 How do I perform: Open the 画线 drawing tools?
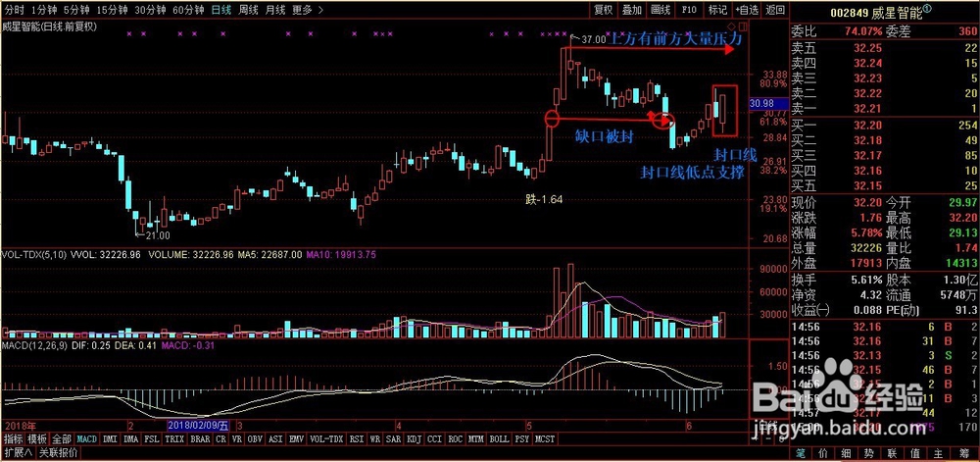click(661, 10)
